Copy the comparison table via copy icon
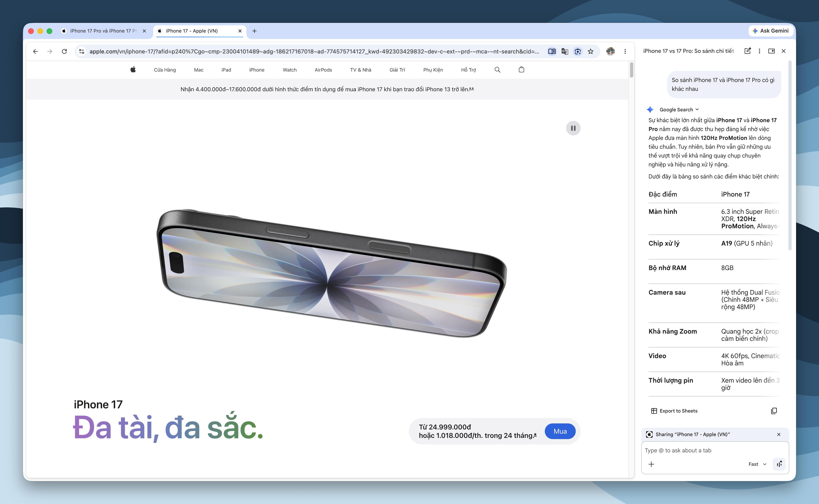Image resolution: width=819 pixels, height=504 pixels. point(774,411)
